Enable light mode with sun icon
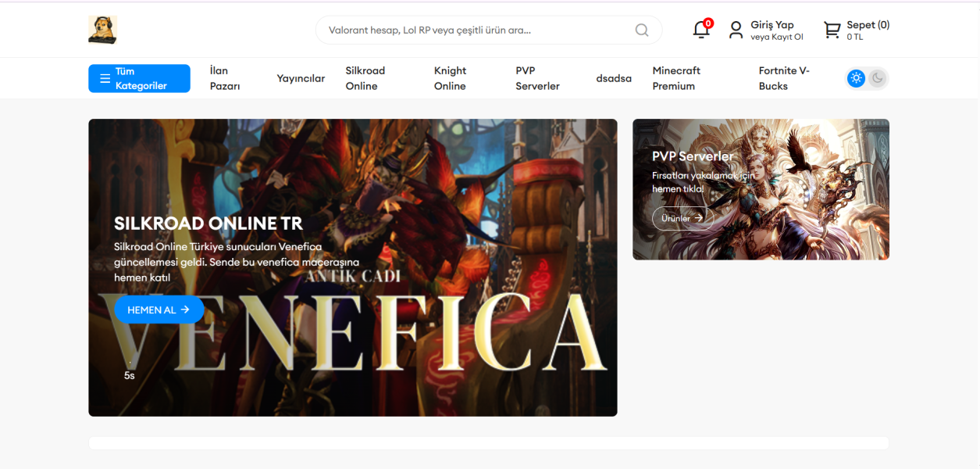The width and height of the screenshot is (980, 469). click(857, 78)
